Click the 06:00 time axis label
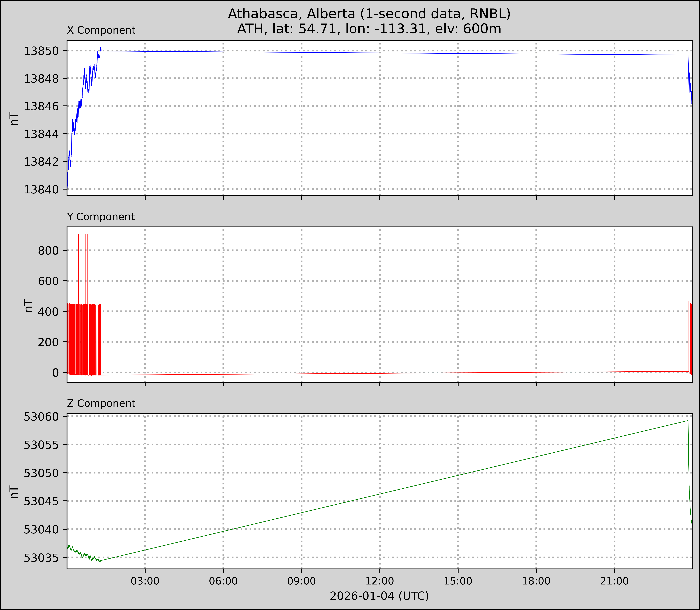700x610 pixels. tap(223, 581)
